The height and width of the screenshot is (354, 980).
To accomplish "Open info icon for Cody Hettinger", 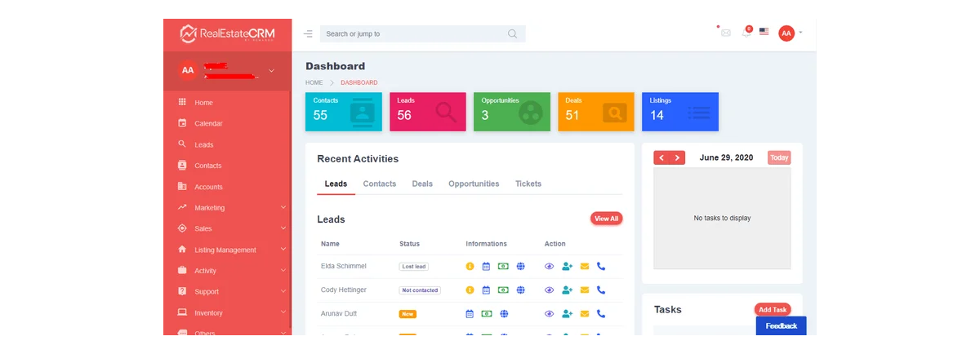I will coord(470,290).
